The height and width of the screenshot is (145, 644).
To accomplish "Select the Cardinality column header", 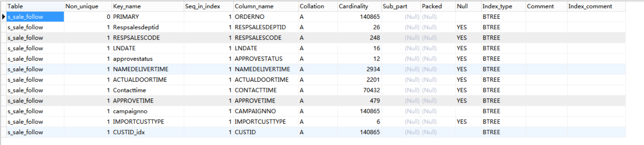I will (x=359, y=6).
